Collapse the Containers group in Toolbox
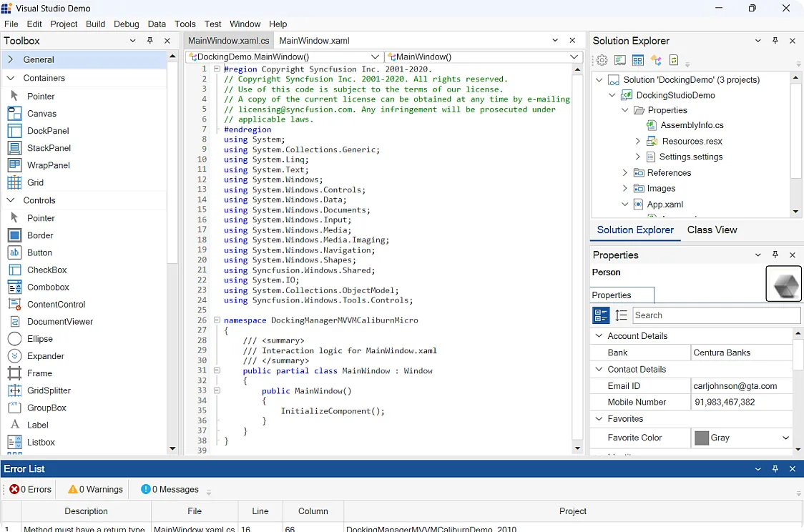Screen dimensions: 804x532 click(x=10, y=78)
